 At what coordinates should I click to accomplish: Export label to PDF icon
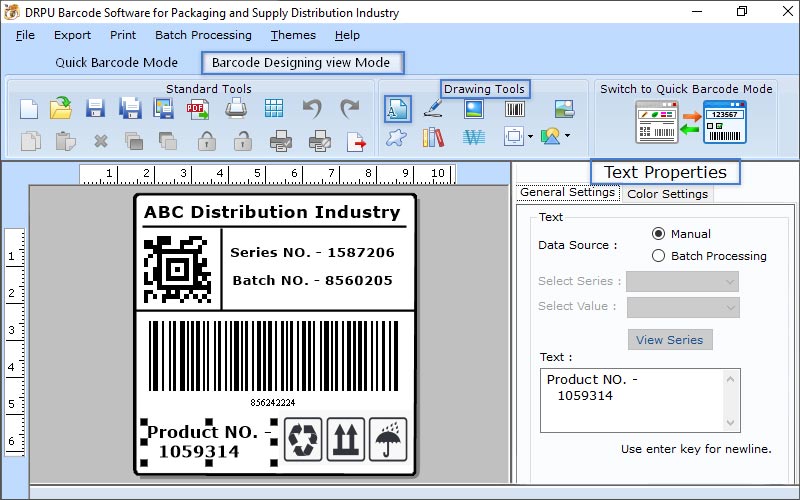(x=198, y=109)
